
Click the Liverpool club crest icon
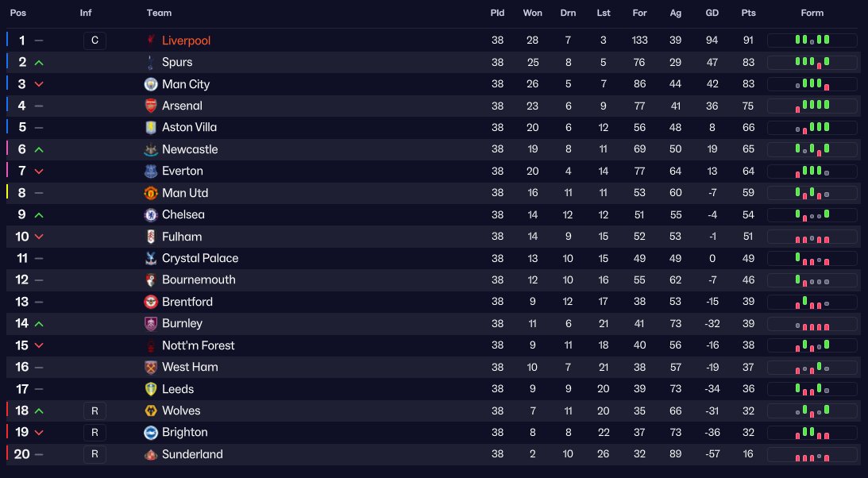coord(151,40)
